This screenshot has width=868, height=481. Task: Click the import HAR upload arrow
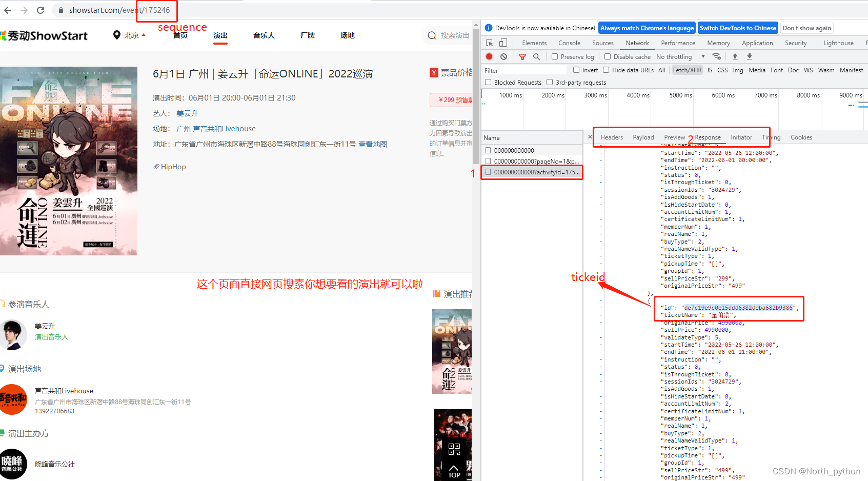coord(735,56)
